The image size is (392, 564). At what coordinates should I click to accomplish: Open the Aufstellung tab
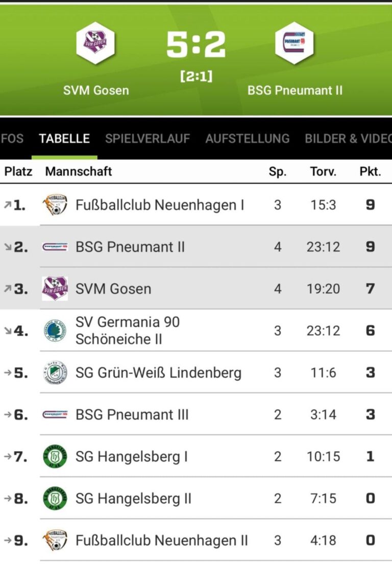click(x=247, y=138)
